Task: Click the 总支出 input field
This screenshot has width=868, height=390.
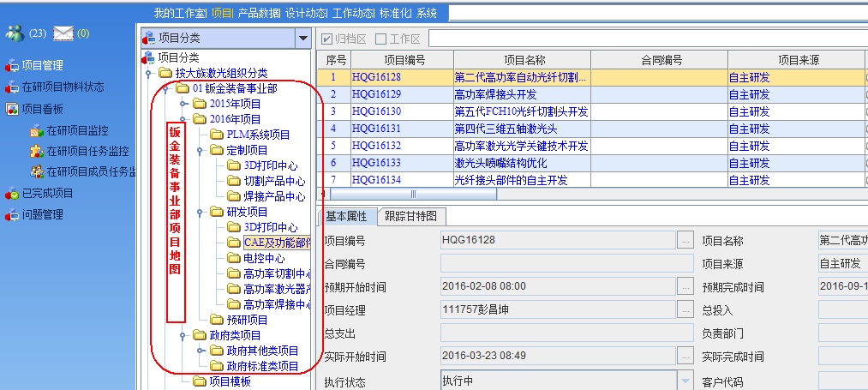Action: 567,333
